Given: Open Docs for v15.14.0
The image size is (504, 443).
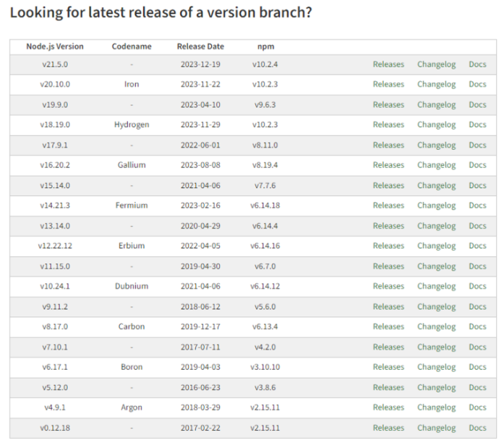Looking at the screenshot, I should click(477, 185).
